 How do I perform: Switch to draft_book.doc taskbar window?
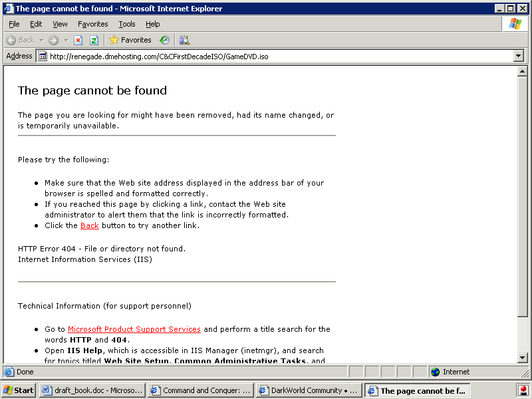[91, 390]
